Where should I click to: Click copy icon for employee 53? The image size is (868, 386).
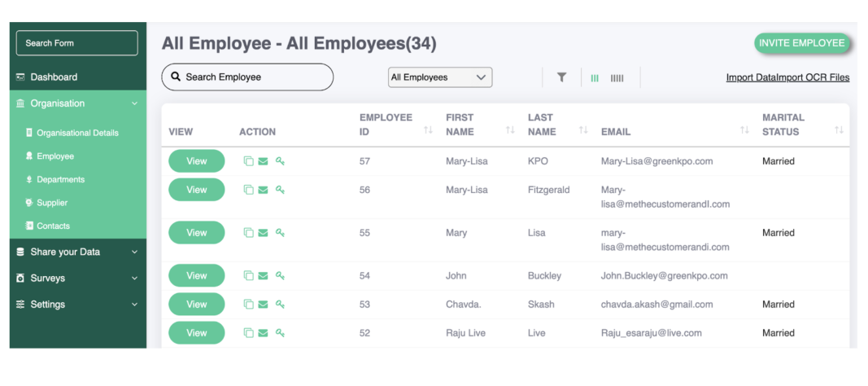coord(249,304)
